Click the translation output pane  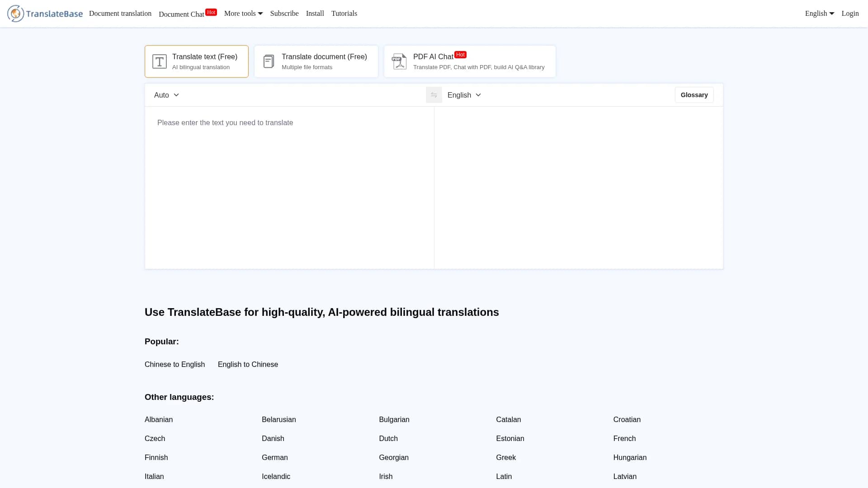point(579,188)
